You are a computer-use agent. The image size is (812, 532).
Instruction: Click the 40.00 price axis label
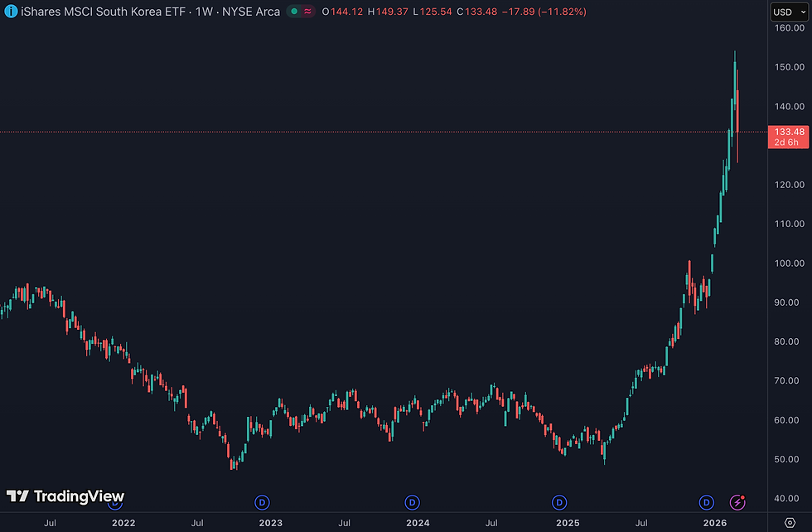pos(786,498)
